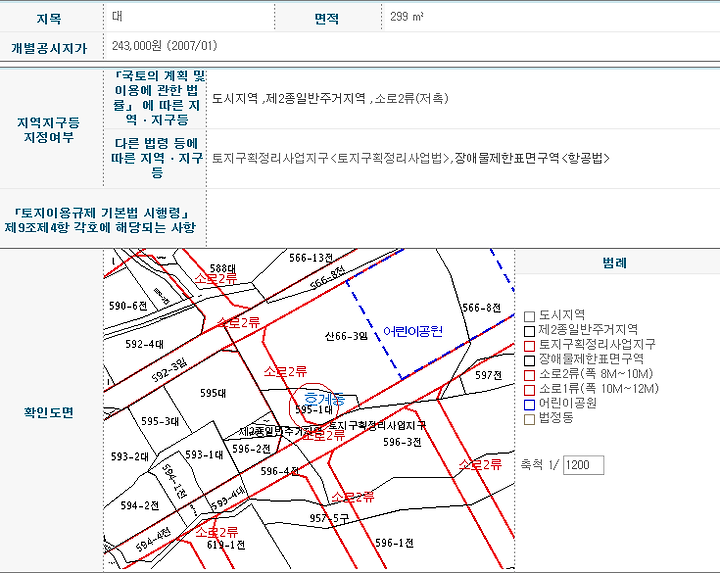Click the 다른 법령 등에 따른 지역·지구등 label
Screen dimensions: 720x573
[157, 158]
